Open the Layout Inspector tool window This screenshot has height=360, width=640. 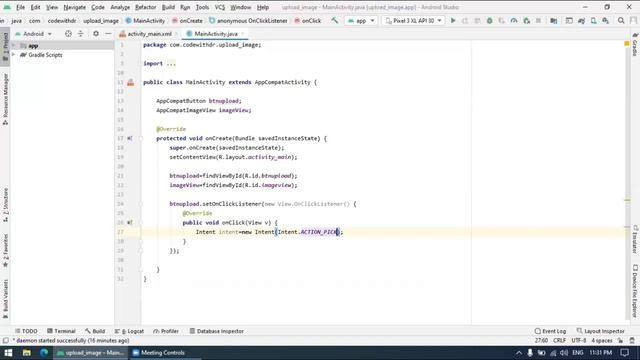pos(600,331)
